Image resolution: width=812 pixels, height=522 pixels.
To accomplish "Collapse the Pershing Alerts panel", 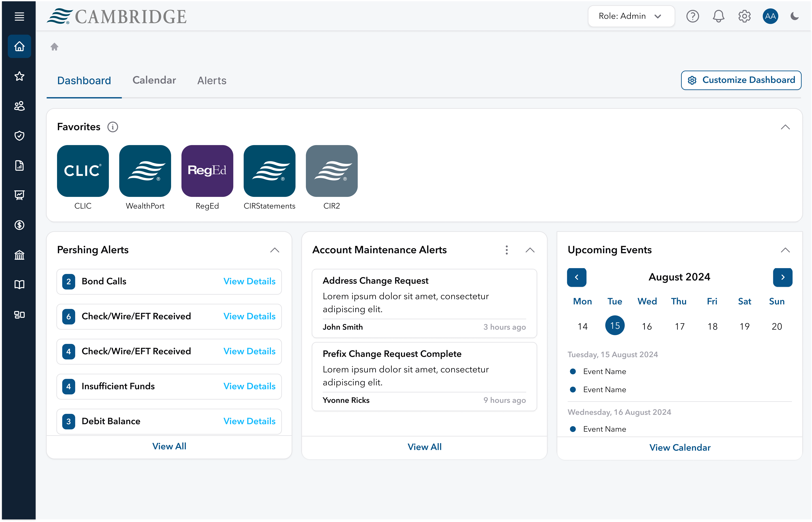I will [x=274, y=250].
